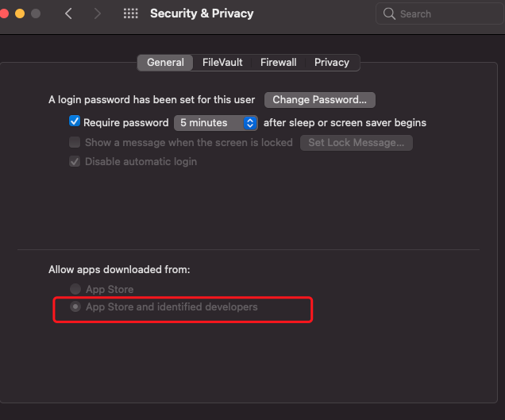Select the App Store radio option
This screenshot has height=420, width=505.
75,289
